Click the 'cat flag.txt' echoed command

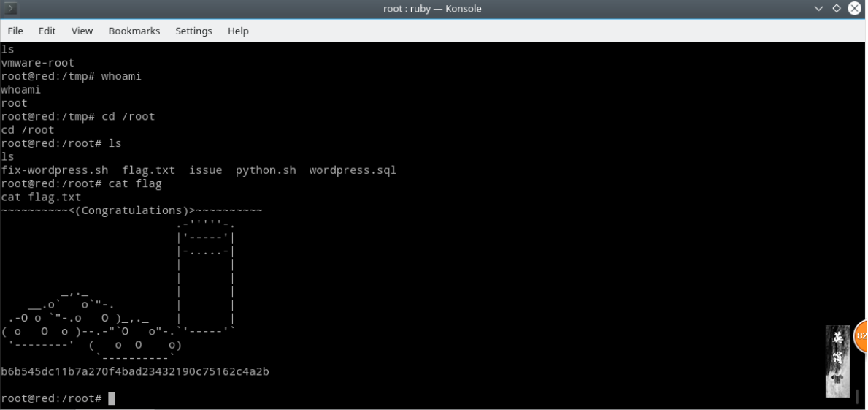pyautogui.click(x=41, y=197)
